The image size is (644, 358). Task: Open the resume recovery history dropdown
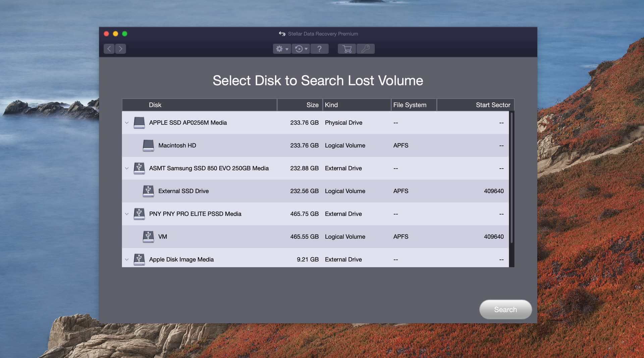pyautogui.click(x=301, y=49)
